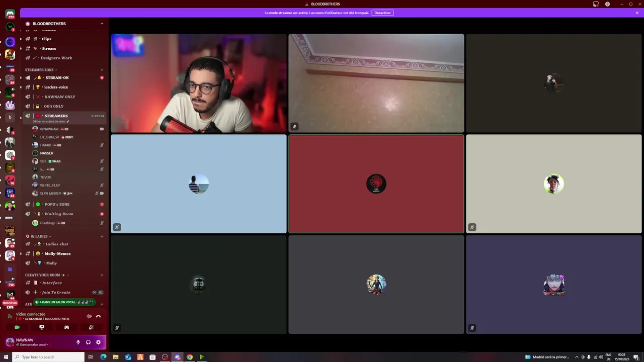
Task: Collapse the 8r LADIES category
Action: click(39, 236)
